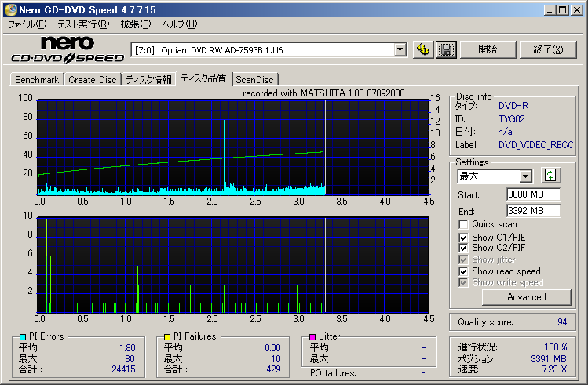Click the Quality score value 94
The width and height of the screenshot is (588, 385).
coord(562,322)
